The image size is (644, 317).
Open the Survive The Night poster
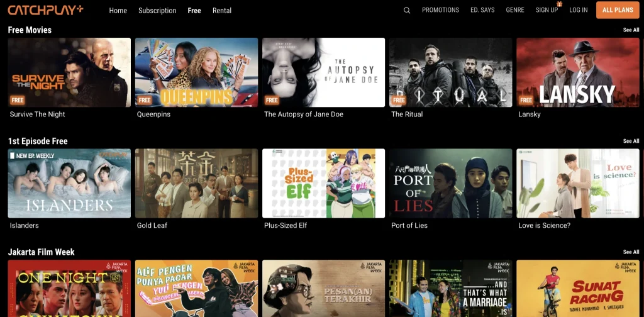69,72
